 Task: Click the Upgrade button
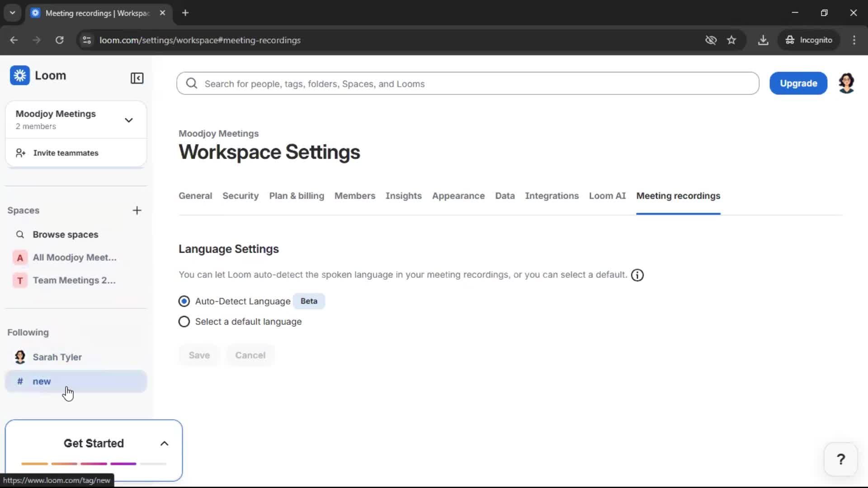tap(798, 83)
